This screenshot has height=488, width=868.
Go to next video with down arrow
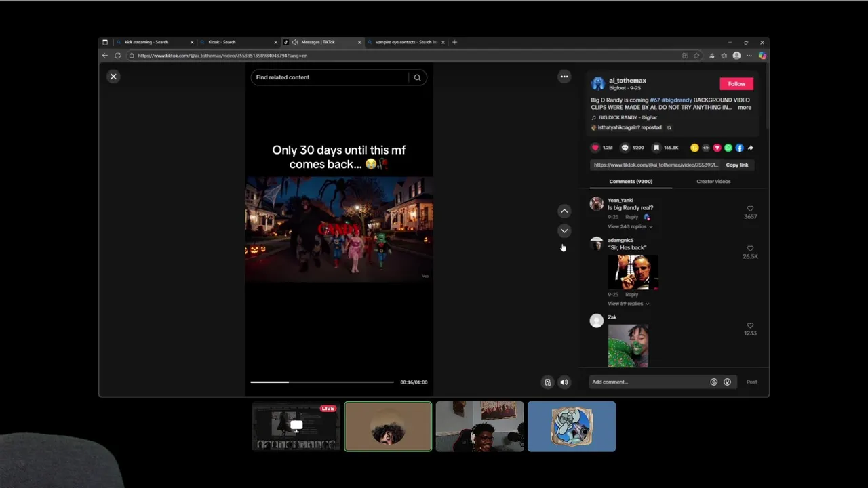click(x=564, y=230)
